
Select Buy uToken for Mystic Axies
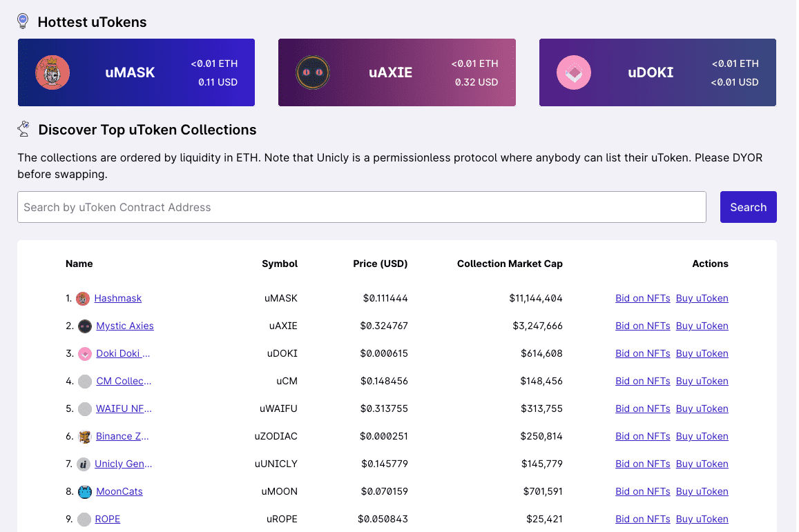(702, 326)
